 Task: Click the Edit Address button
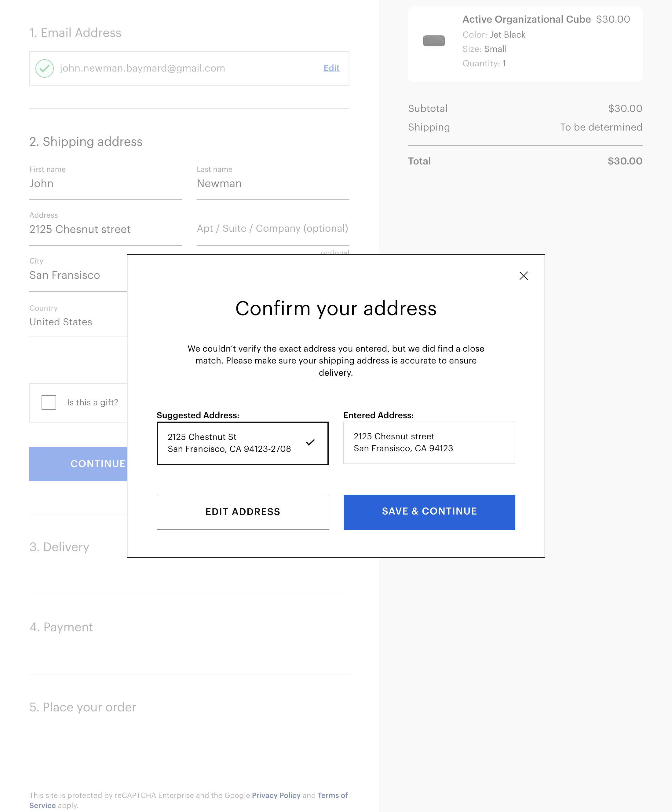[243, 512]
